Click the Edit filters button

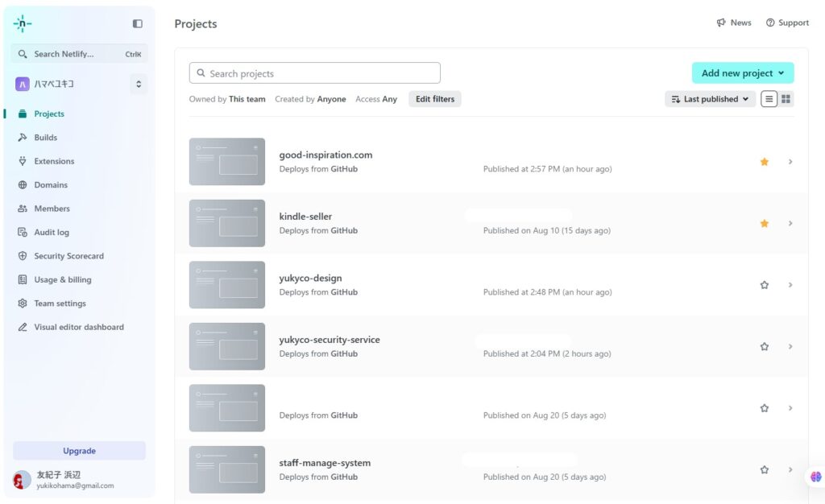pyautogui.click(x=435, y=99)
